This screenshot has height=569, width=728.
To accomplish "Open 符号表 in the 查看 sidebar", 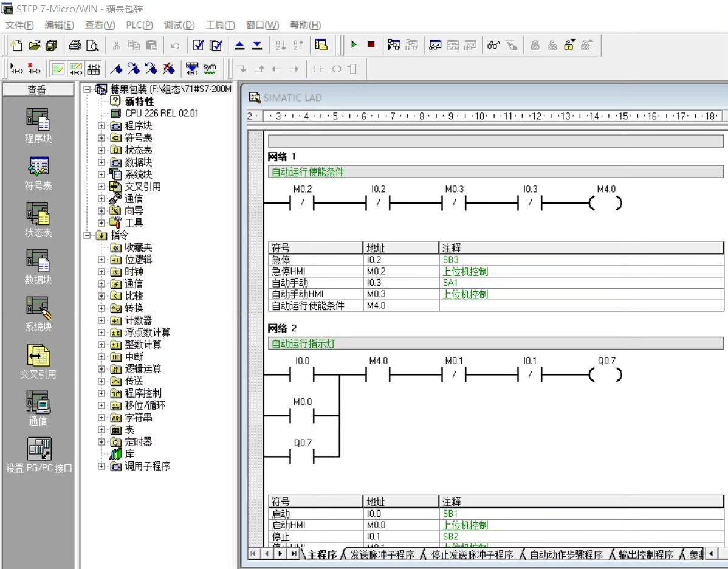I will [38, 173].
